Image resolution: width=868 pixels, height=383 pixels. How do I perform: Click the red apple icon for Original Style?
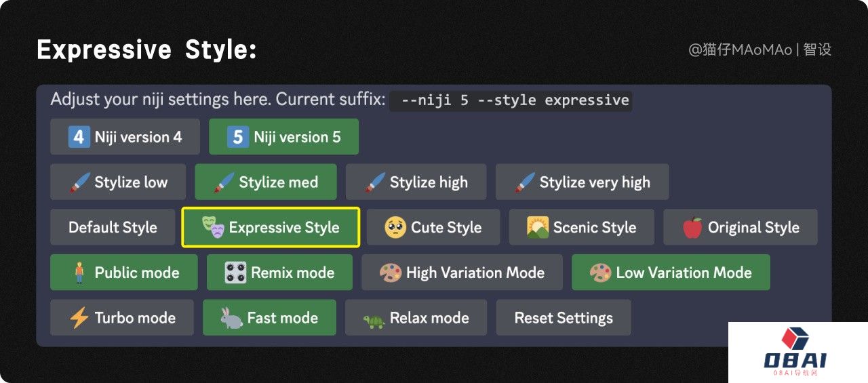coord(692,228)
